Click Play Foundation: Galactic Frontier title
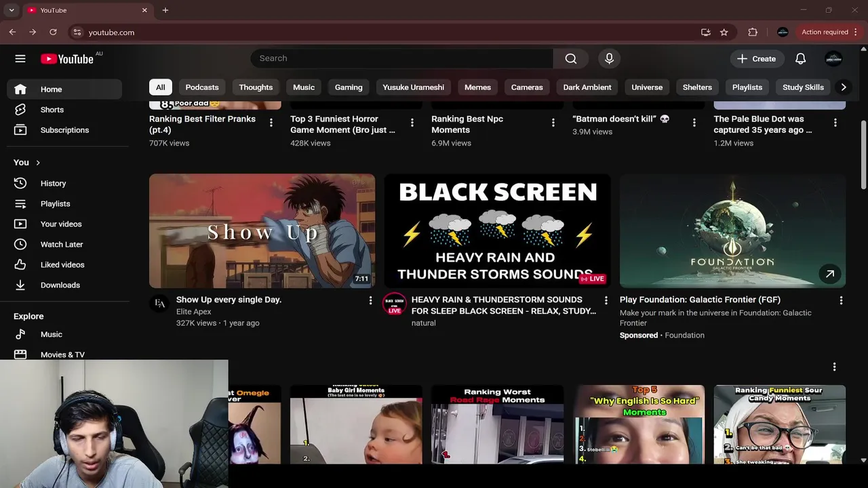 [x=700, y=300]
